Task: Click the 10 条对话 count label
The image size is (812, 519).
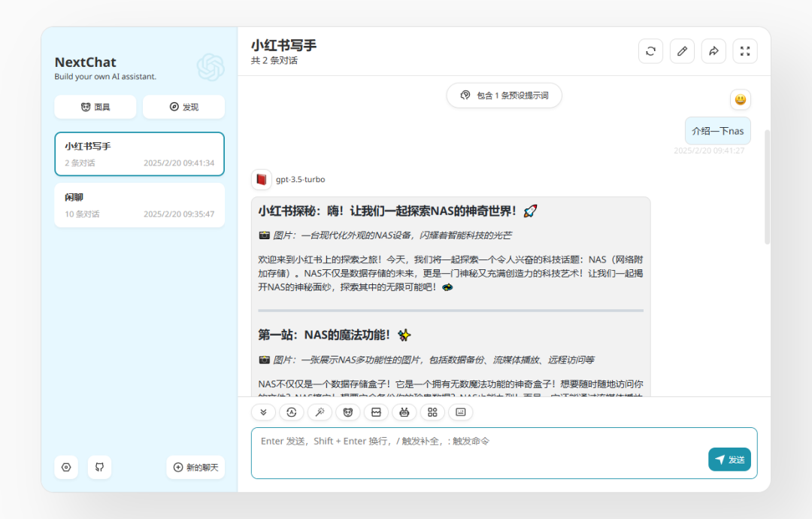Action: [83, 214]
